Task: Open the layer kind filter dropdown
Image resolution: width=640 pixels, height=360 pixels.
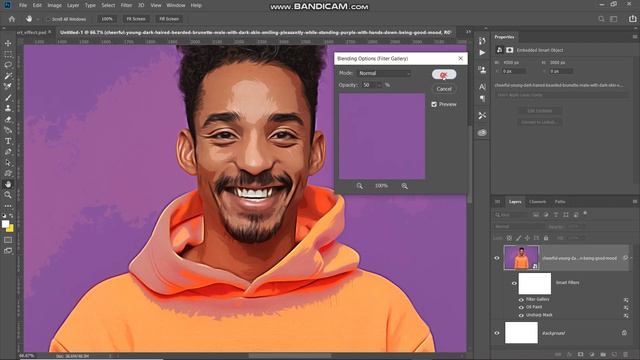Action: 512,215
